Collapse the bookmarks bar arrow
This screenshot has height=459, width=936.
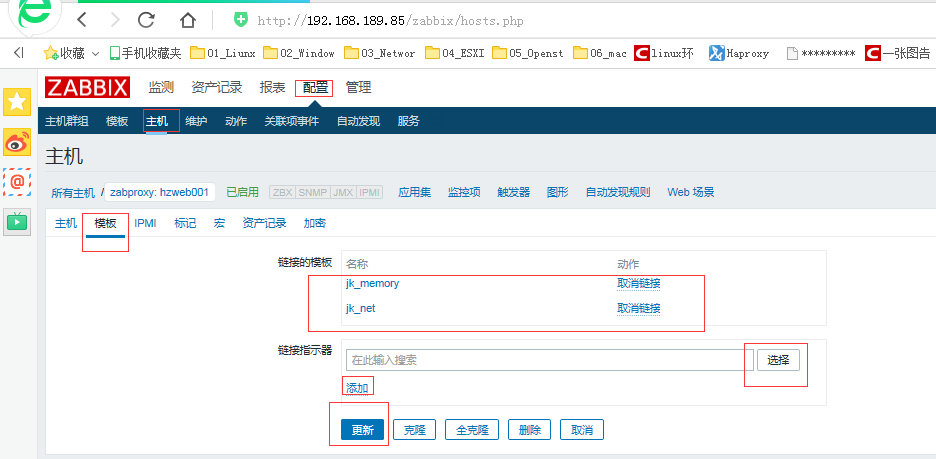pos(19,53)
